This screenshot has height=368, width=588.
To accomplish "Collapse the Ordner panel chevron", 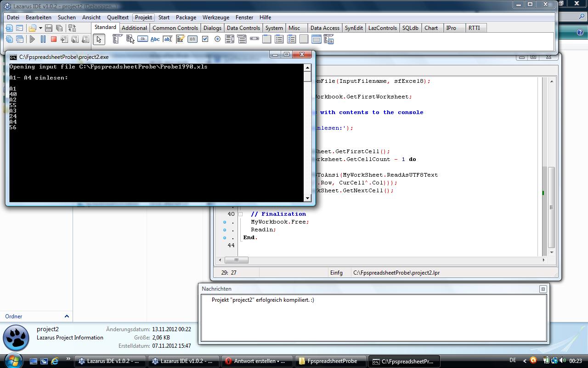I will (67, 316).
